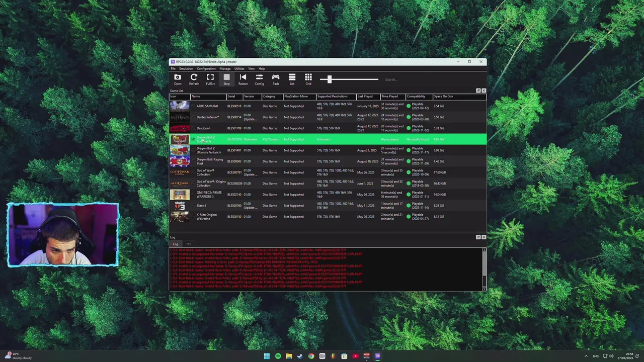
Task: Close the Log dock panel
Action: (x=484, y=237)
